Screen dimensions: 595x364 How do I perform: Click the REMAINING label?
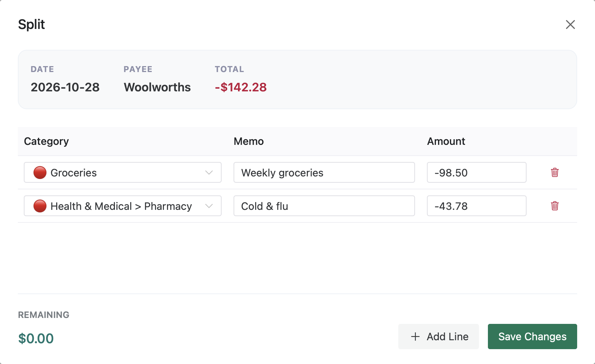44,315
